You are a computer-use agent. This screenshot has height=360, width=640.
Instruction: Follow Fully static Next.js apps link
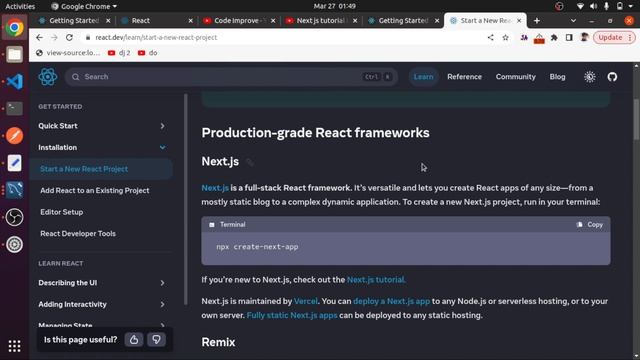tap(292, 316)
